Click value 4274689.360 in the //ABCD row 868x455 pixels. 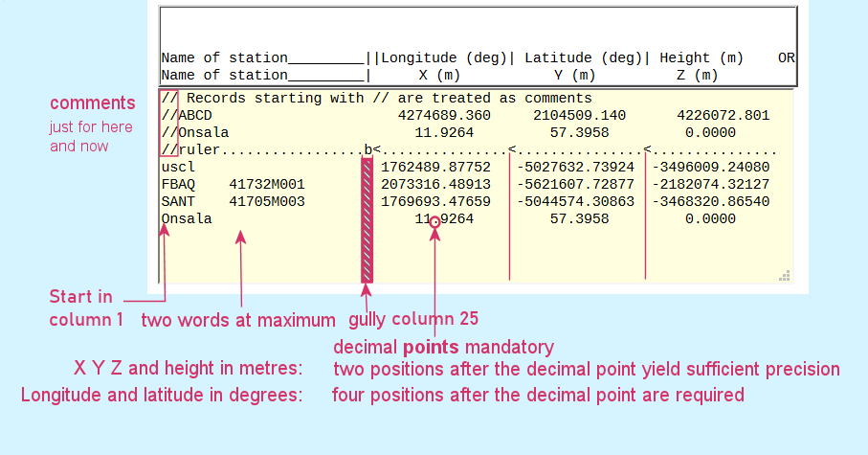pos(444,115)
